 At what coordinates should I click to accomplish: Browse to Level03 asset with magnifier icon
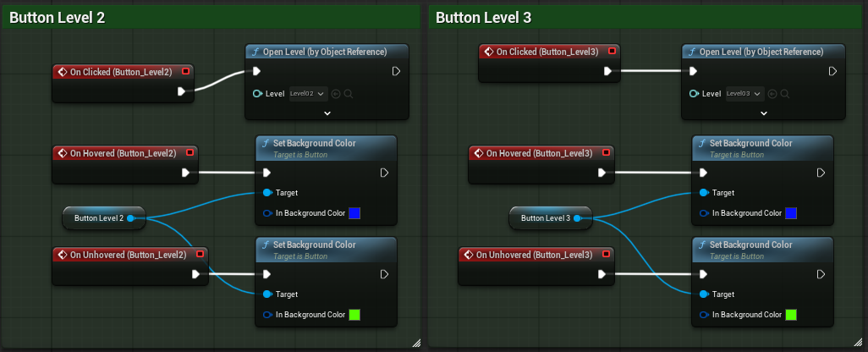[x=785, y=94]
